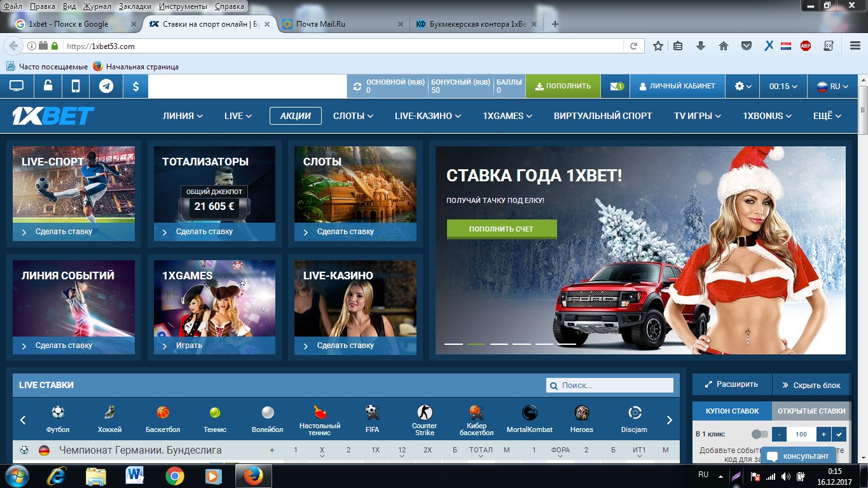
Task: Open Firefox Закладки menu
Action: pos(135,6)
